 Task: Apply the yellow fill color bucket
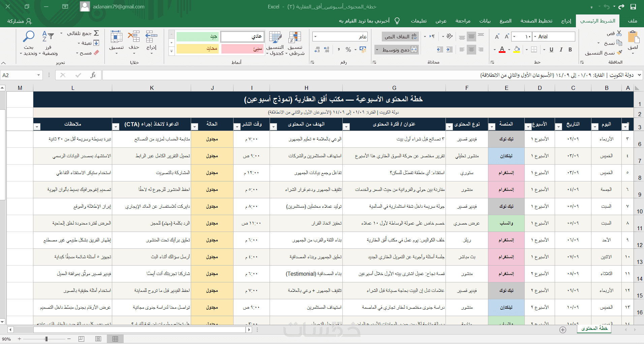[517, 49]
